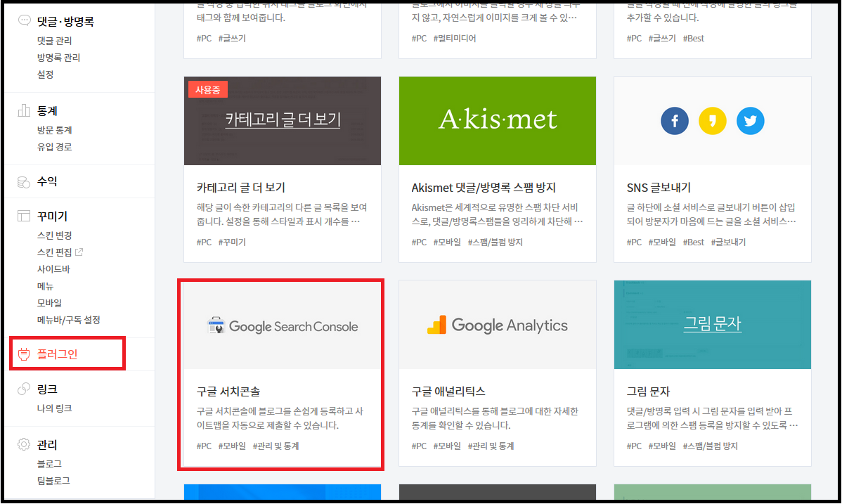Click the 그림 문자 banner link

[713, 323]
